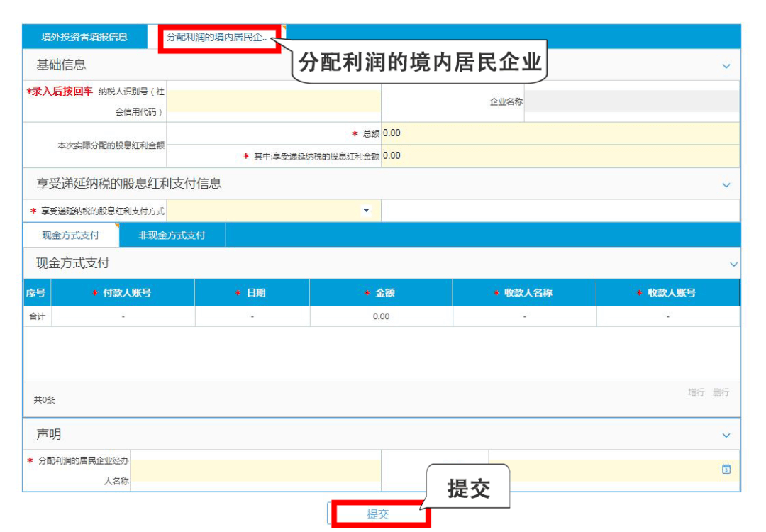Image resolution: width=766 pixels, height=532 pixels.
Task: Select the 现金方式支付 tab
Action: [70, 235]
